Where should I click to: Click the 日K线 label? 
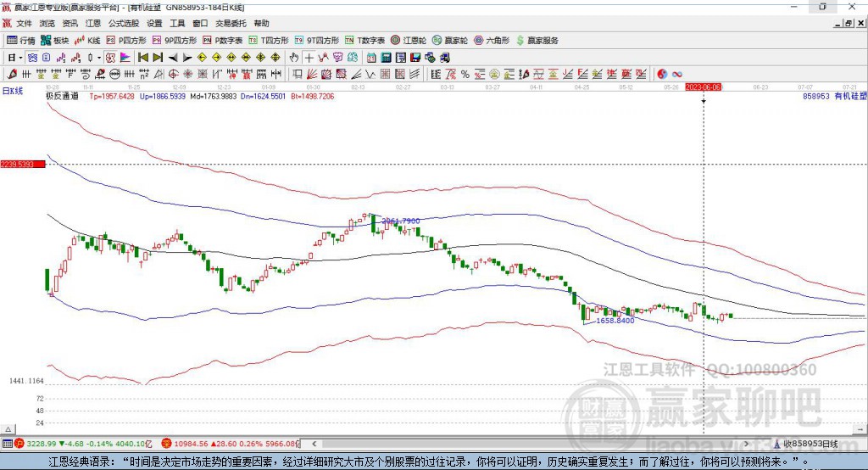pyautogui.click(x=12, y=92)
